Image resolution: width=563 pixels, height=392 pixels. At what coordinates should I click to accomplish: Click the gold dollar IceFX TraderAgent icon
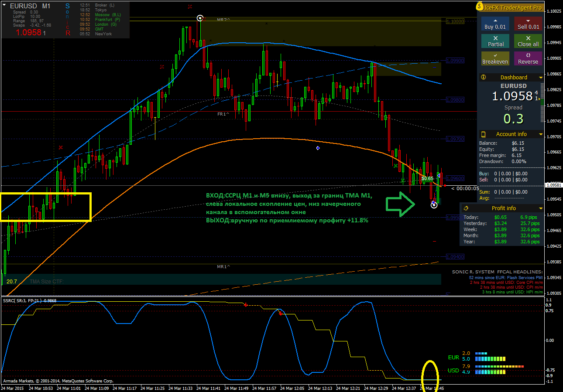tap(480, 7)
